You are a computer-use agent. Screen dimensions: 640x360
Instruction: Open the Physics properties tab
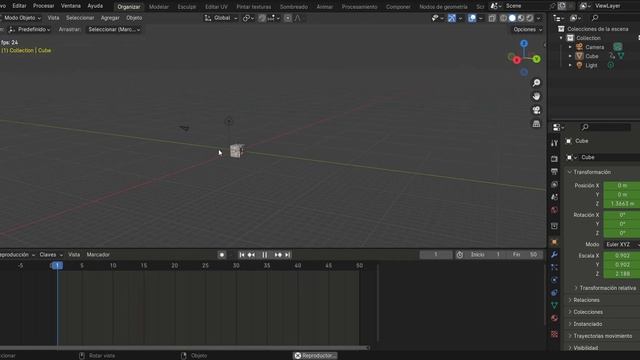(554, 280)
